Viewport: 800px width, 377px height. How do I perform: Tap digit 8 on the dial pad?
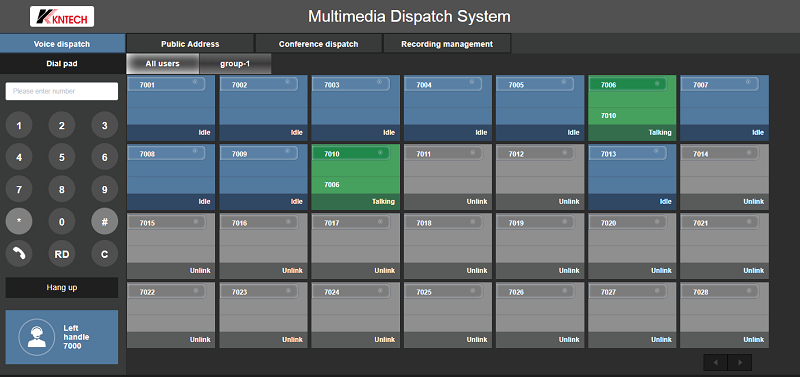[x=62, y=189]
